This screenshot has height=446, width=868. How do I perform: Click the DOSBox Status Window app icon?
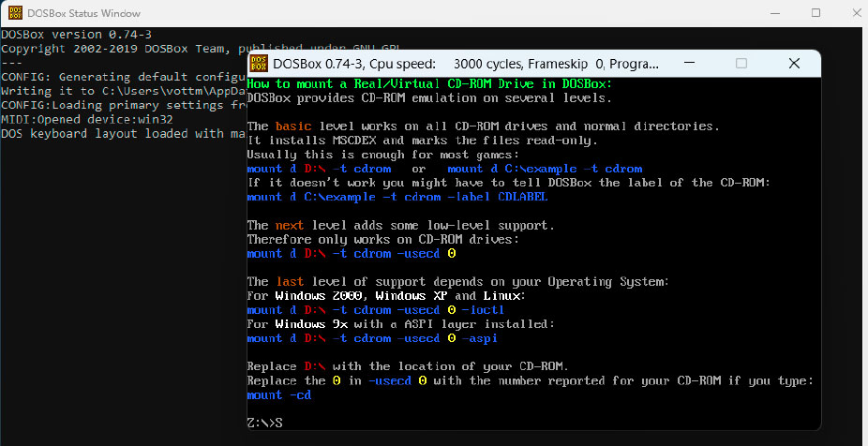(13, 13)
